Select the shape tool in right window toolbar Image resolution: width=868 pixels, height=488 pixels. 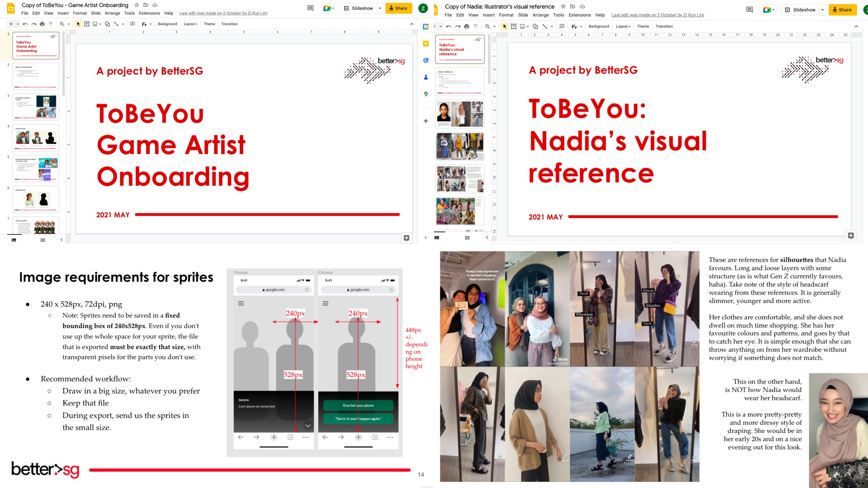535,26
